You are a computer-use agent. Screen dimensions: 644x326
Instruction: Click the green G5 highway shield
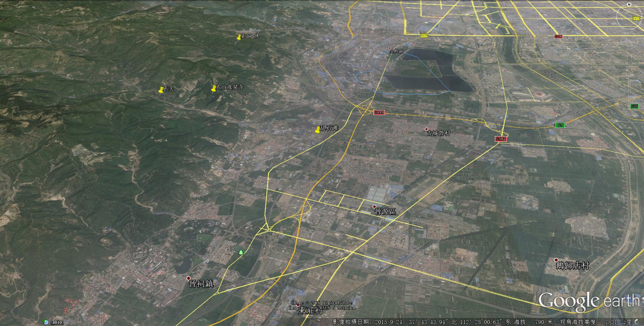(x=560, y=125)
